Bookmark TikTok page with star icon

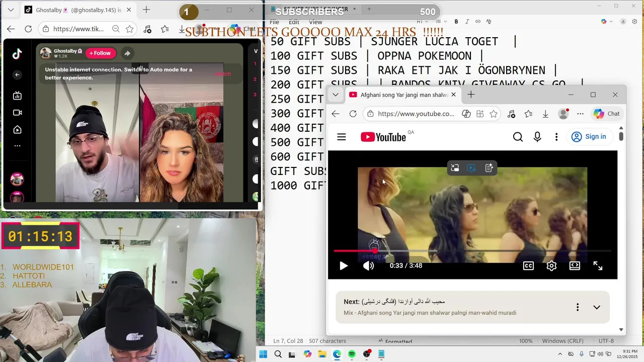(x=129, y=29)
